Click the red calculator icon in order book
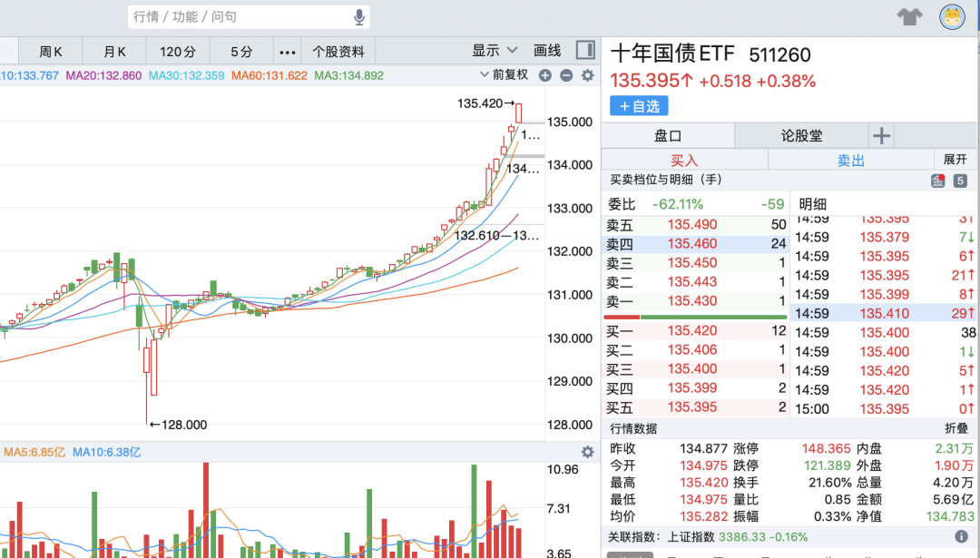This screenshot has width=980, height=558. click(x=937, y=181)
